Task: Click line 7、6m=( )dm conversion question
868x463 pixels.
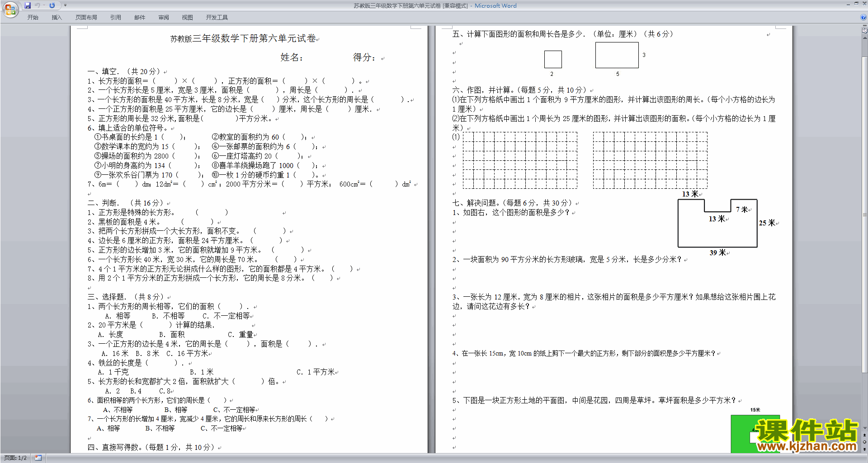Action: 250,184
